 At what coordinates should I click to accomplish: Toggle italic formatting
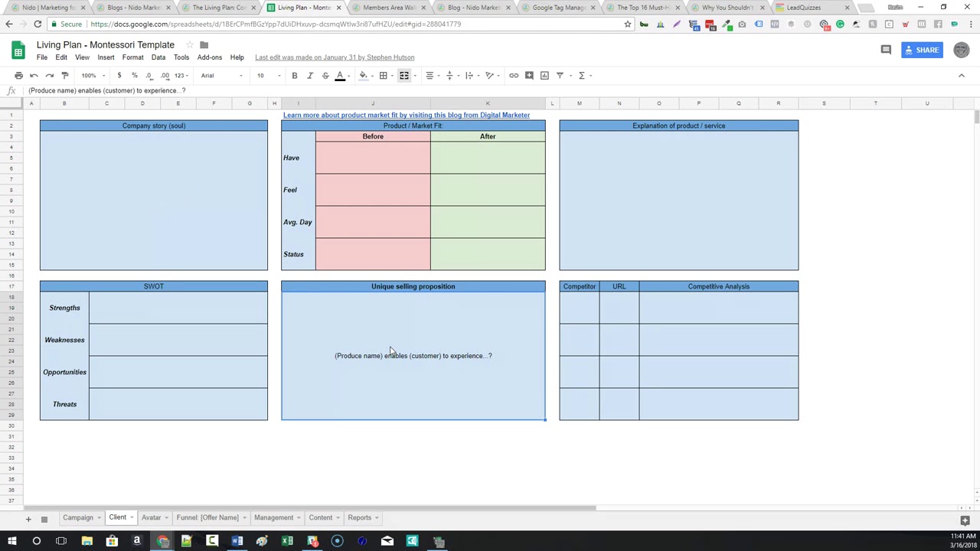click(x=309, y=75)
